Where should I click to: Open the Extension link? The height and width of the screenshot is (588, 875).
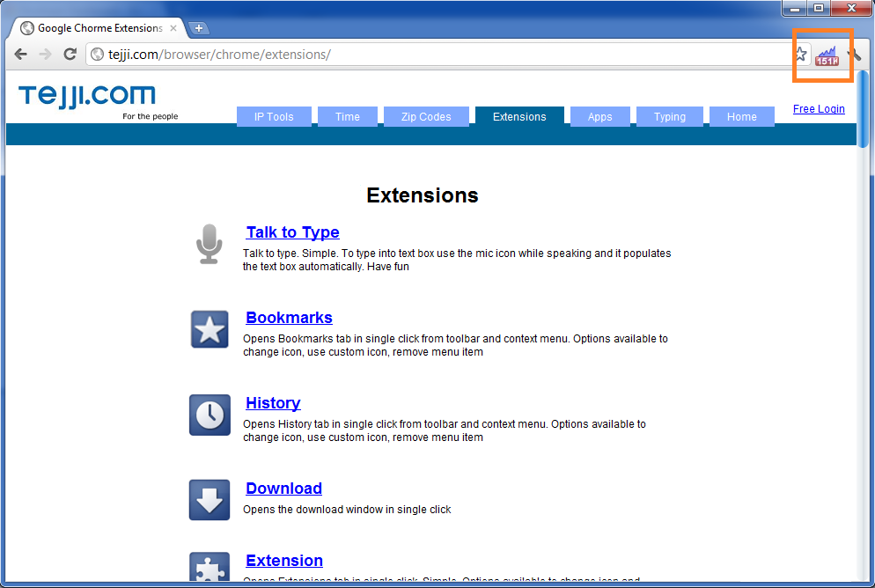[284, 560]
